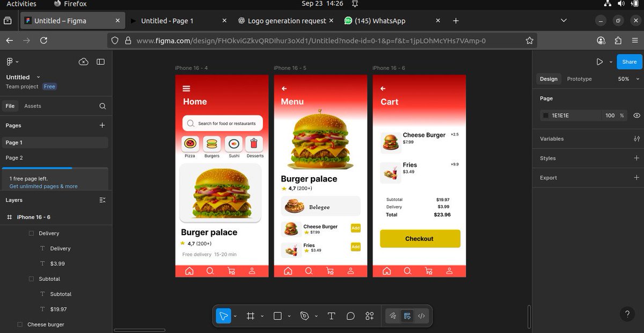Collapse all layers icon in Layers header
644x333 pixels.
coord(103,200)
